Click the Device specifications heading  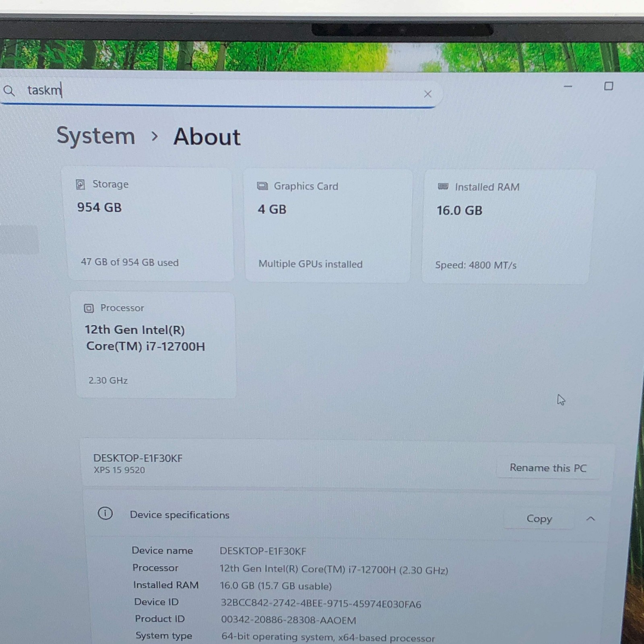(x=180, y=515)
